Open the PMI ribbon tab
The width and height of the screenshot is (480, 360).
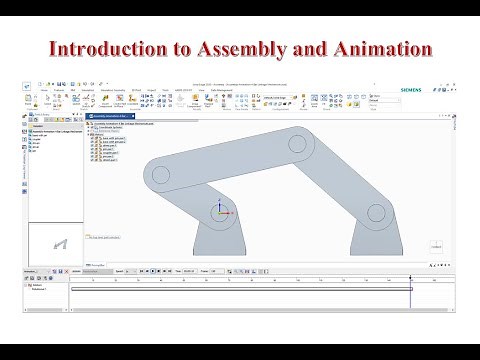point(73,90)
